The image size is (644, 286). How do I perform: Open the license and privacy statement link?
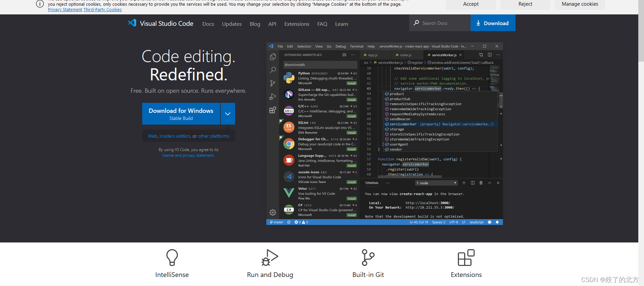pos(188,155)
